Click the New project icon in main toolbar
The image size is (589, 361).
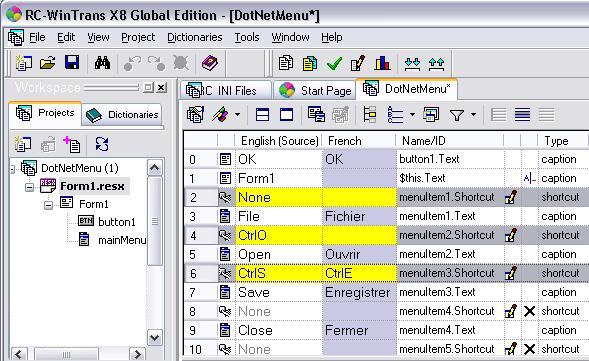(x=23, y=63)
